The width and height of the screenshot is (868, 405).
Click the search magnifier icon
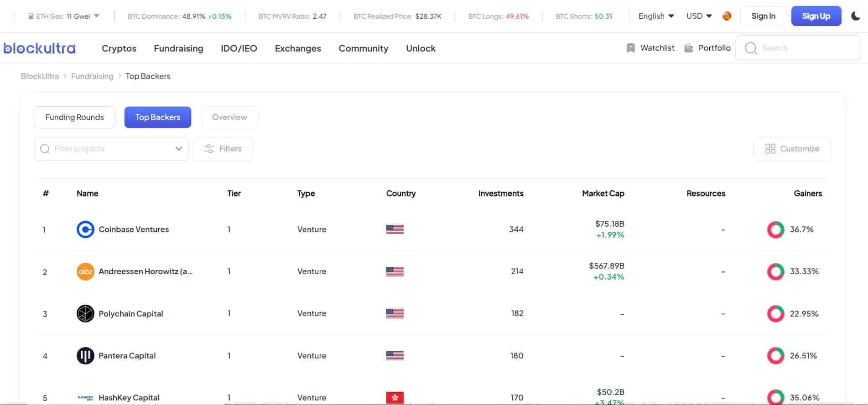point(750,48)
